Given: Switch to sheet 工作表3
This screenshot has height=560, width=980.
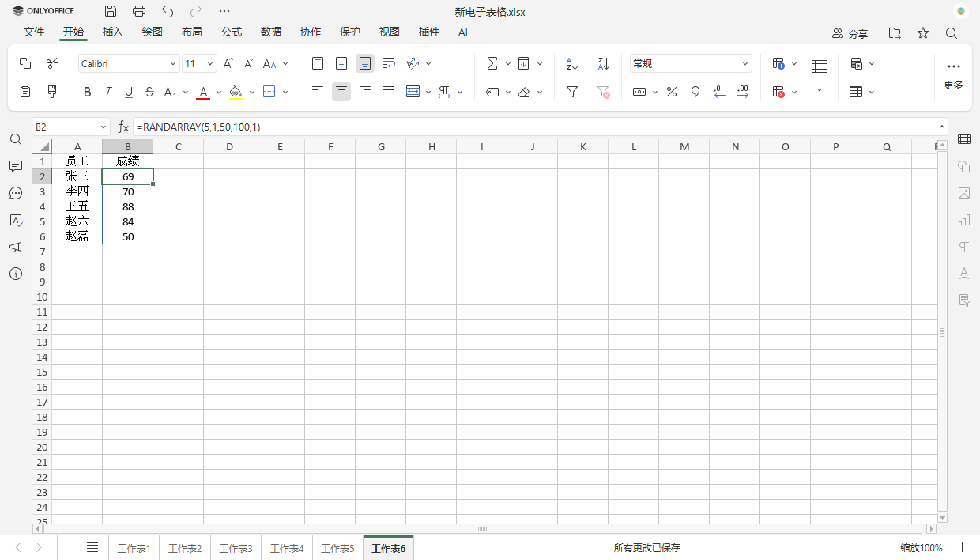Looking at the screenshot, I should tap(235, 547).
